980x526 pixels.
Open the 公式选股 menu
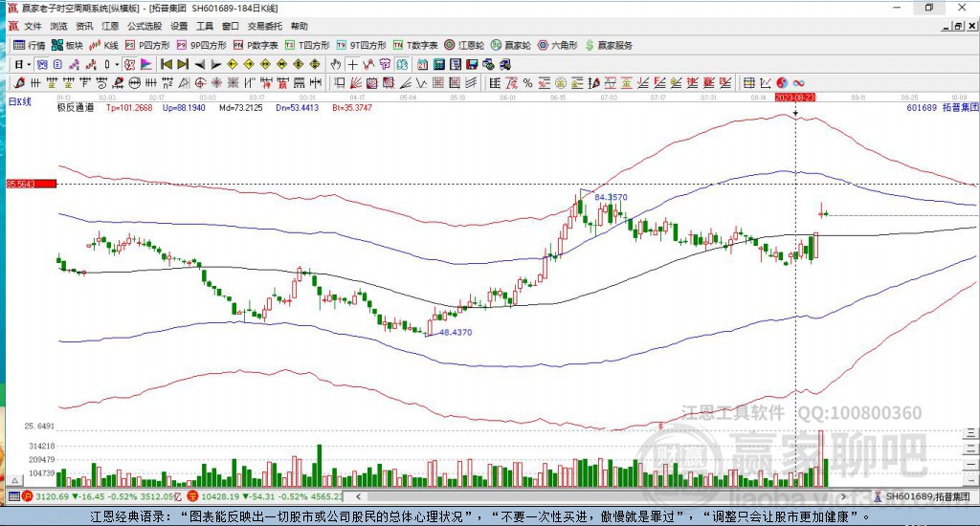point(145,26)
